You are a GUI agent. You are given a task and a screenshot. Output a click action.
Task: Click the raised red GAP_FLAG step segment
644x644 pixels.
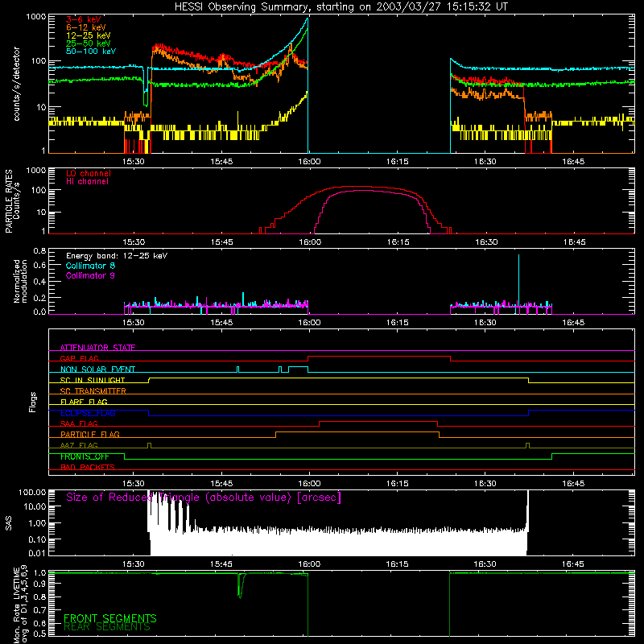click(379, 357)
